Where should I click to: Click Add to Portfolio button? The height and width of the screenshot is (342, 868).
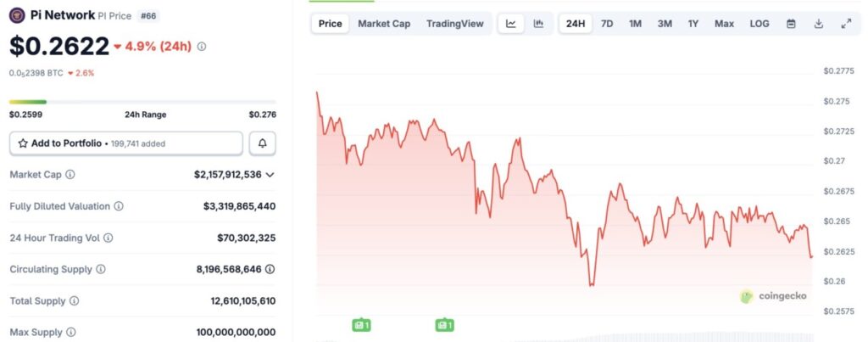126,143
